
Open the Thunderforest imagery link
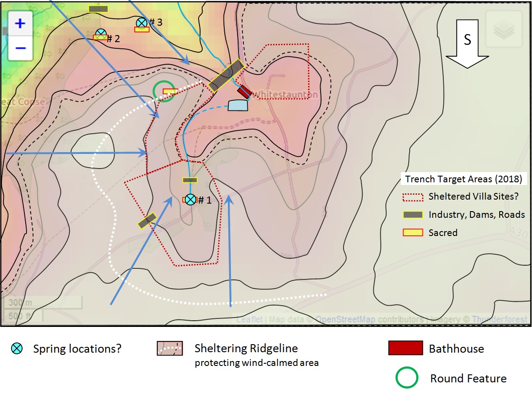(499, 319)
